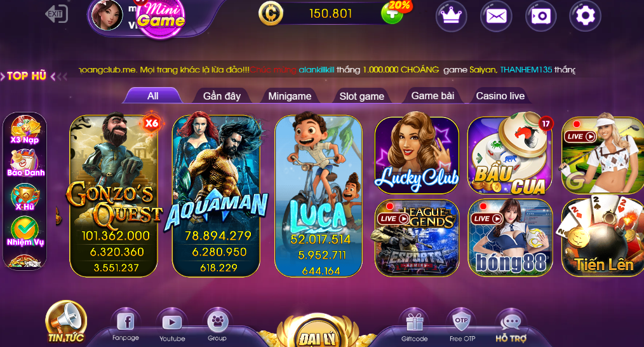This screenshot has width=644, height=347.
Task: Open the crown VIP icon
Action: coord(451,16)
